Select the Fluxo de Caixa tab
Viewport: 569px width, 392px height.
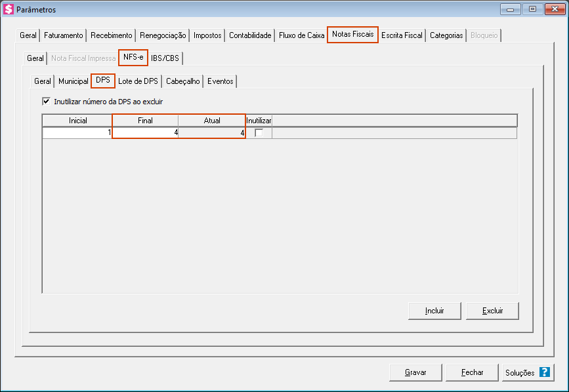pyautogui.click(x=301, y=35)
